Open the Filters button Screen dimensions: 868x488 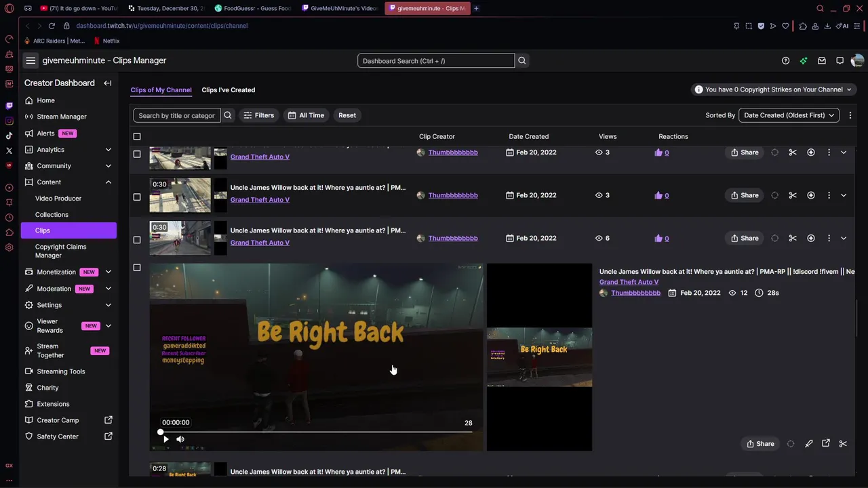click(x=259, y=115)
